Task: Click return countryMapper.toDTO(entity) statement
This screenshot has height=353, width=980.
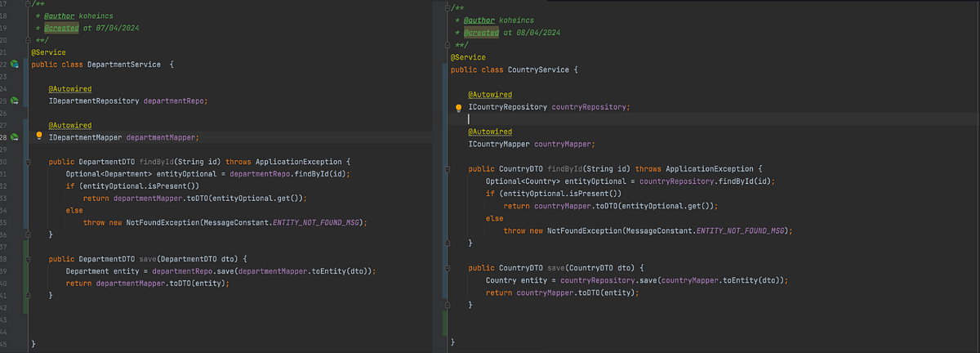Action: 563,292
